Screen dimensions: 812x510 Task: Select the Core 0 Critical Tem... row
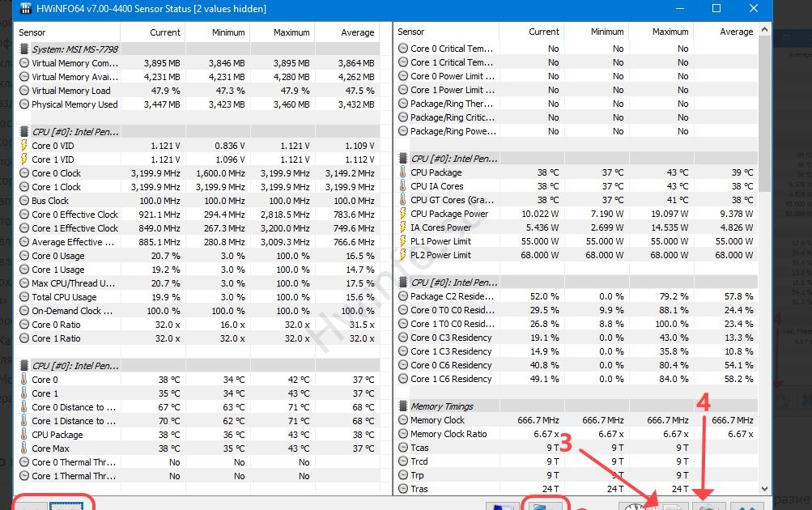(x=577, y=49)
